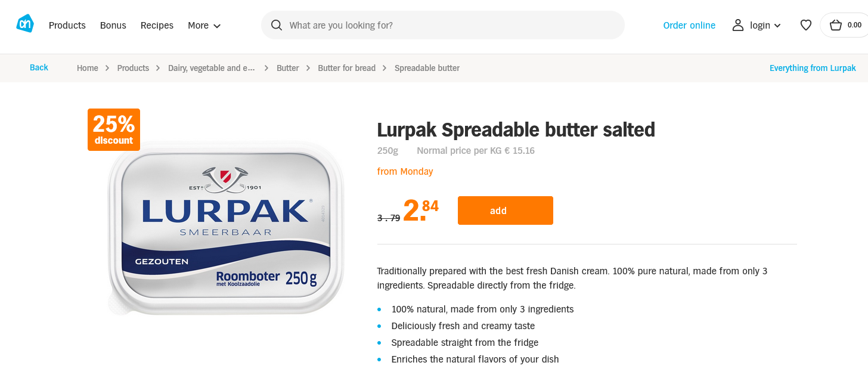The height and width of the screenshot is (384, 868).
Task: Open the Albert Heijn logo home page
Action: tap(25, 24)
